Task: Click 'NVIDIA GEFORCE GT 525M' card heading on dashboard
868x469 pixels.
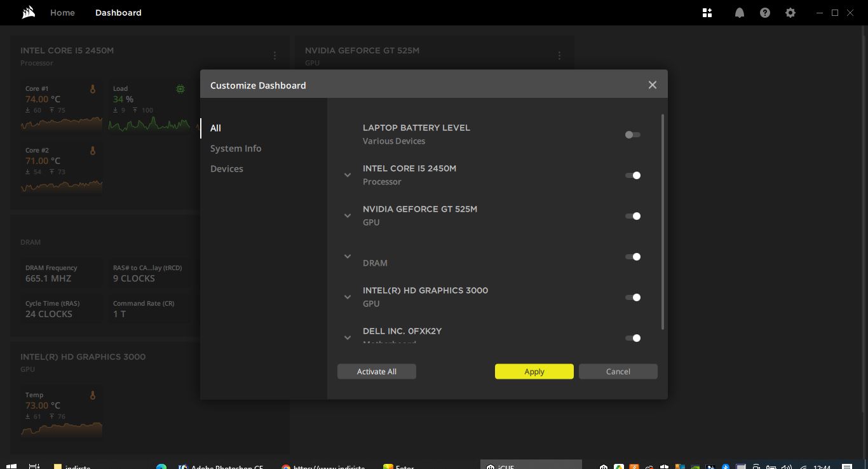Action: pyautogui.click(x=362, y=50)
